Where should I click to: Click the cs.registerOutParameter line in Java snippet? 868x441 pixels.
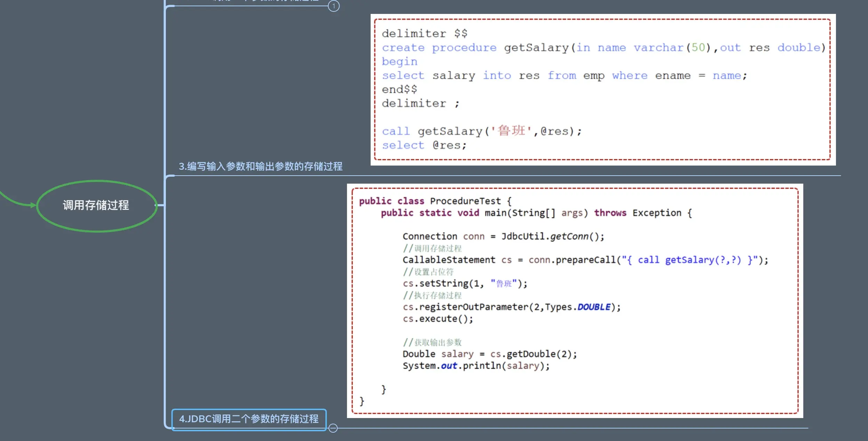[511, 307]
